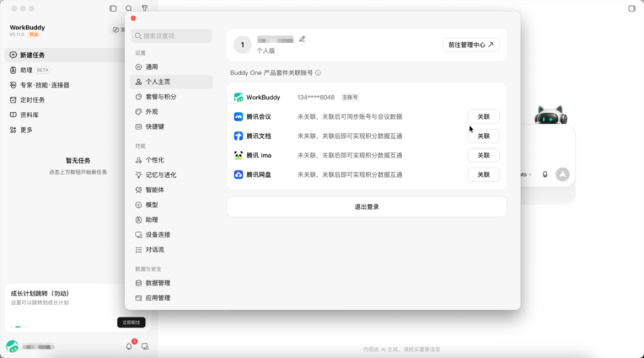Viewport: 644px width, 358px height.
Task: Open 个性化 settings
Action: [171, 160]
